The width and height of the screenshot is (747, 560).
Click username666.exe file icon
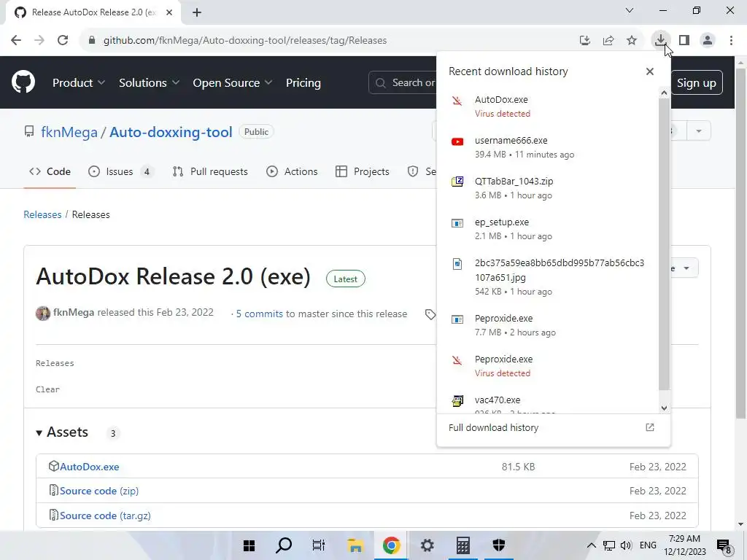click(x=457, y=141)
